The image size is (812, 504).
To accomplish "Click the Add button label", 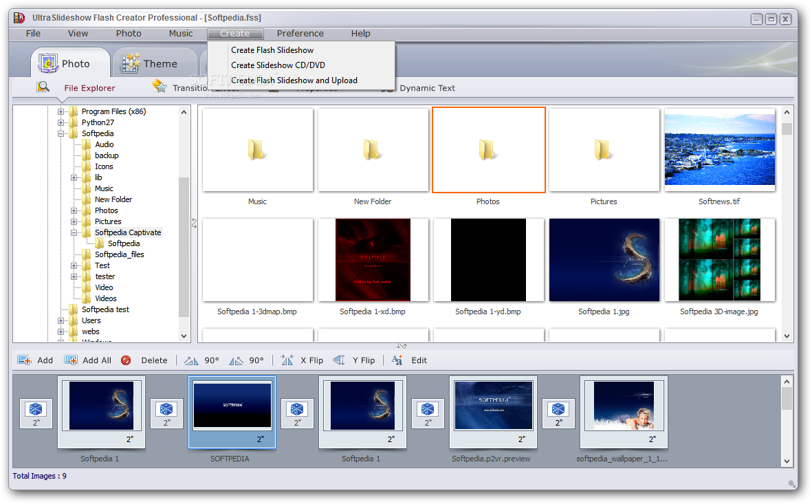I will (x=45, y=360).
